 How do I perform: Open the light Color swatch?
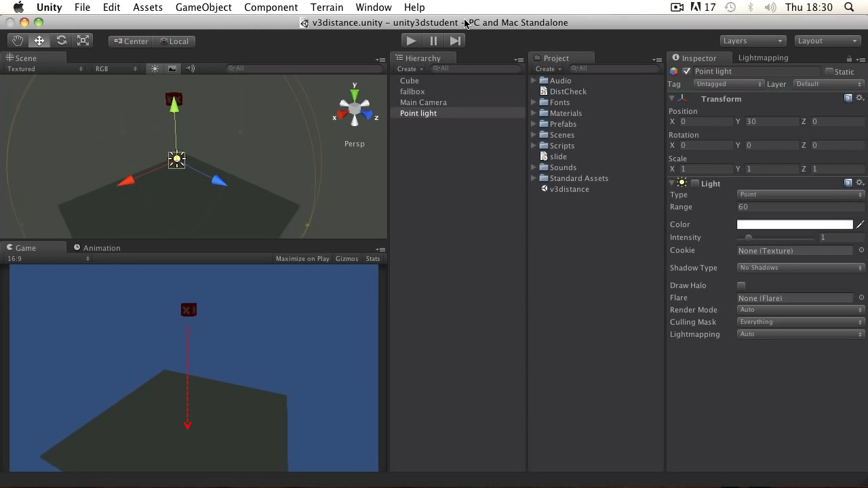[x=795, y=224]
